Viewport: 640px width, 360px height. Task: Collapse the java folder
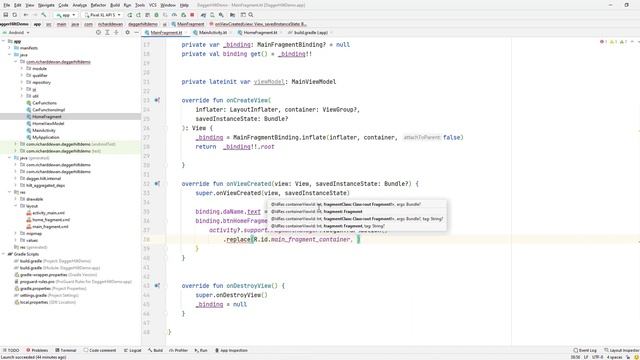(x=9, y=55)
